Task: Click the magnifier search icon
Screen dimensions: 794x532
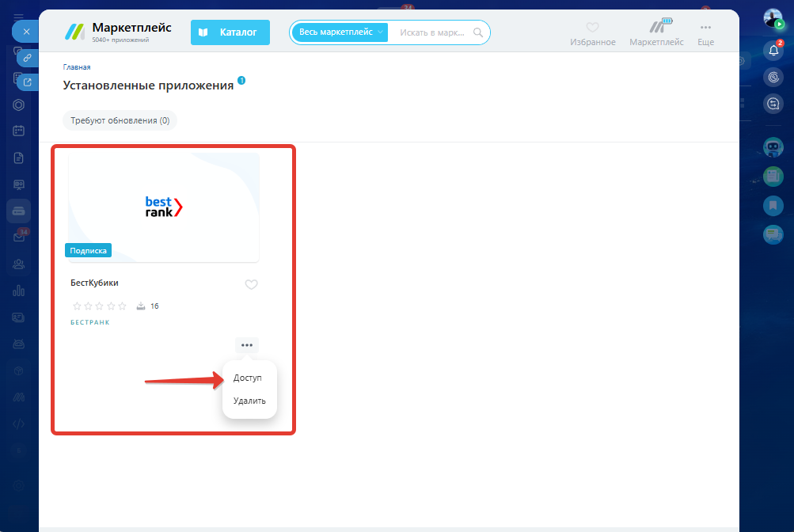Action: coord(478,32)
